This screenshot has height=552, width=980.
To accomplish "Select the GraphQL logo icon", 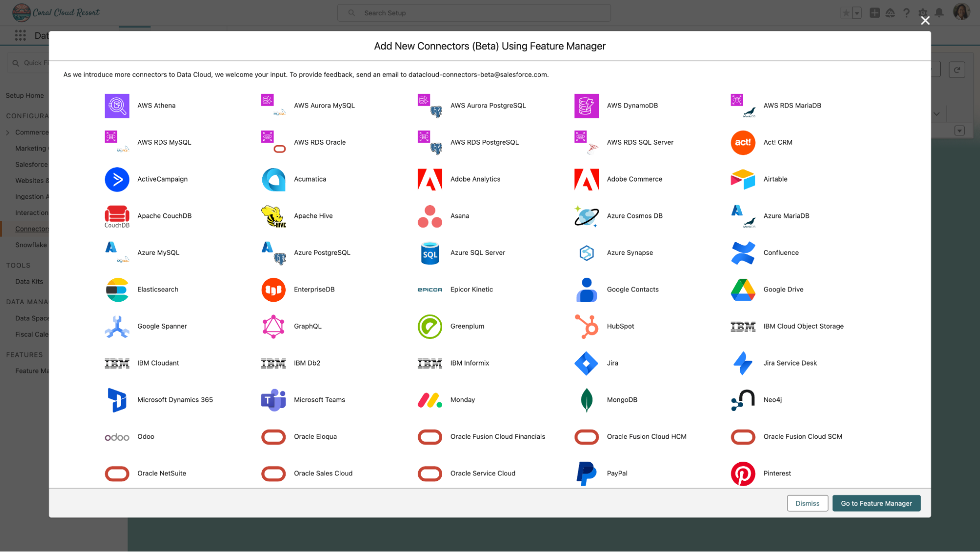I will point(273,326).
